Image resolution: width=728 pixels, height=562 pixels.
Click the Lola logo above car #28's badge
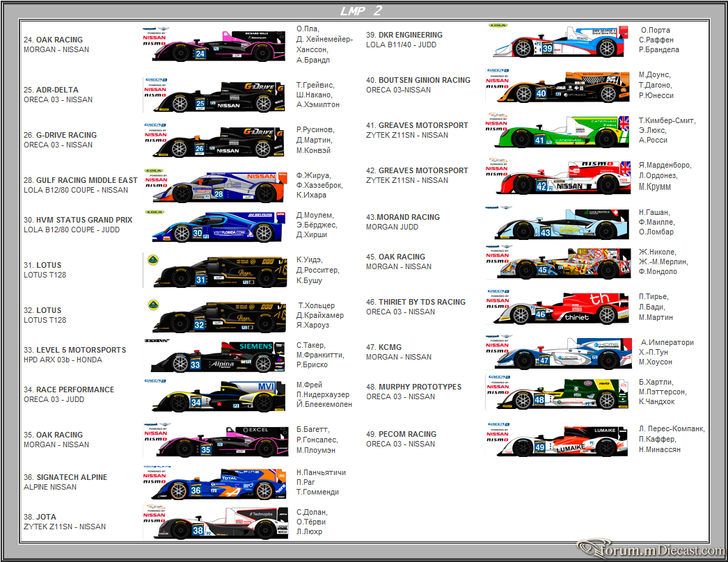point(154,171)
